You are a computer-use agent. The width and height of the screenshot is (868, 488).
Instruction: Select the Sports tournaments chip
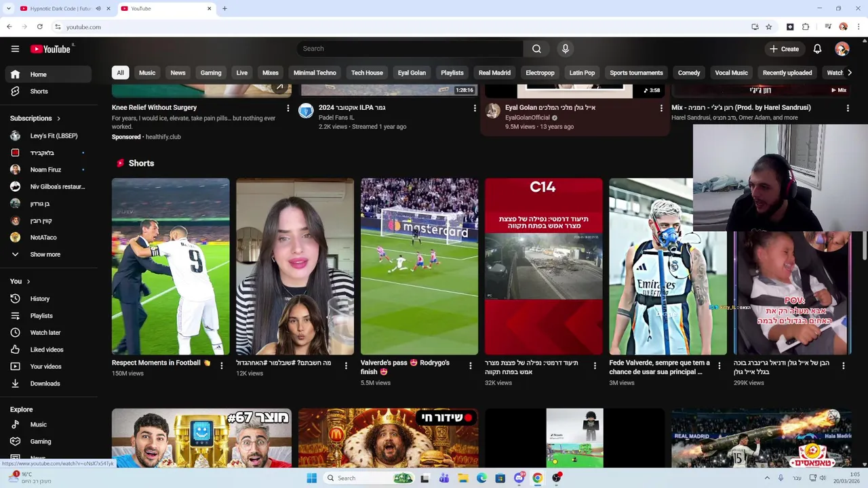tap(636, 73)
